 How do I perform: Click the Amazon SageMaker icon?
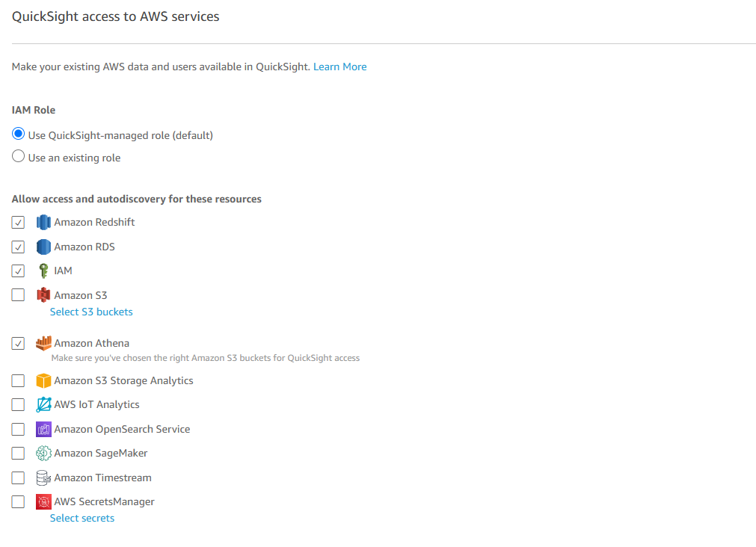[43, 453]
